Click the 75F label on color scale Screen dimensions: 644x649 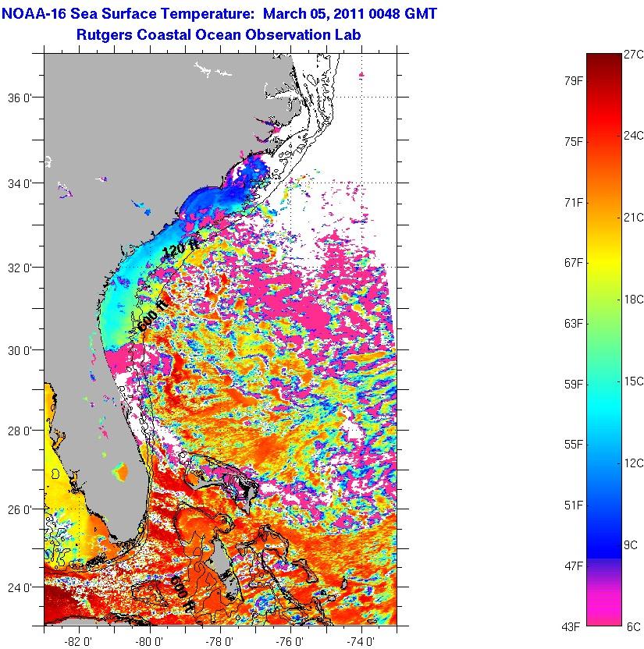point(574,142)
